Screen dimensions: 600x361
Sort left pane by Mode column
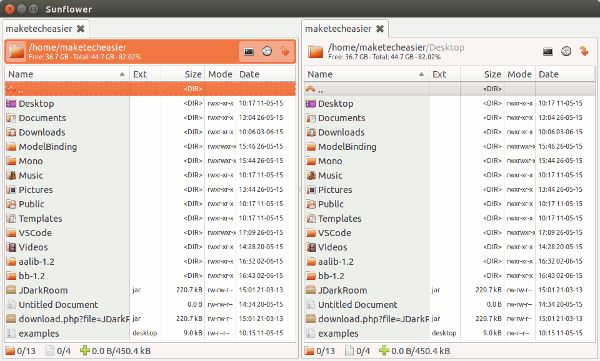coord(220,74)
